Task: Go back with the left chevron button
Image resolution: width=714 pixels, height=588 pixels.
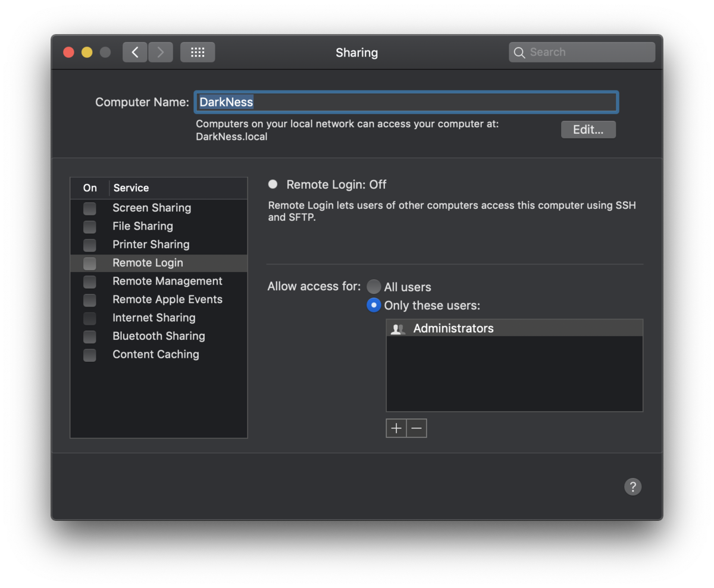Action: [x=135, y=52]
